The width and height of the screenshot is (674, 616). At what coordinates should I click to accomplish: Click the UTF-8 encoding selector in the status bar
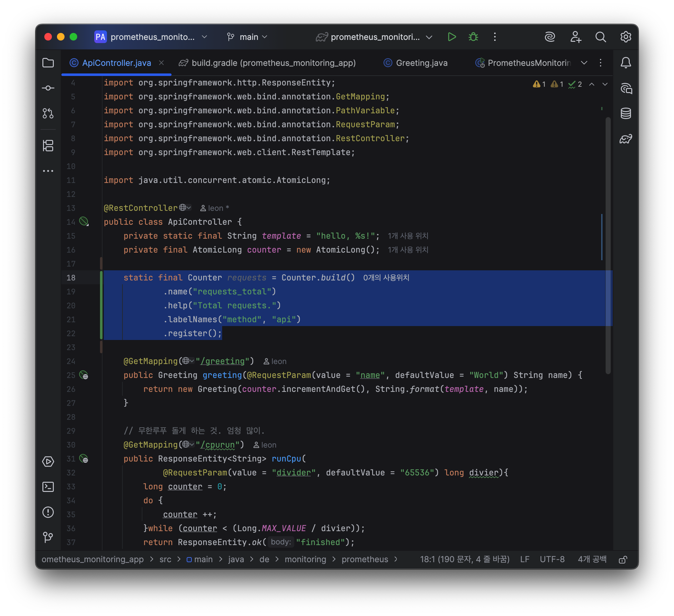coord(552,559)
